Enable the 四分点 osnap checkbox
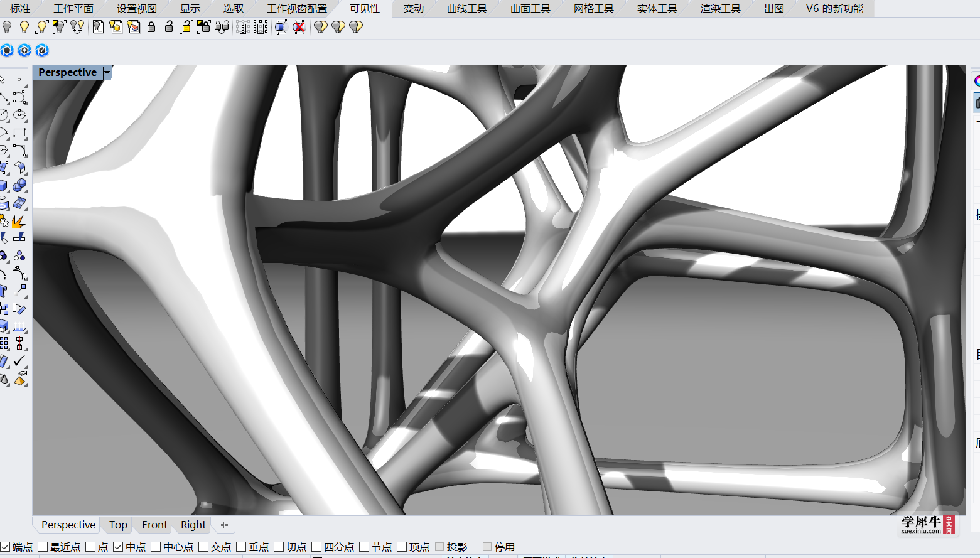The image size is (980, 558). click(x=316, y=547)
